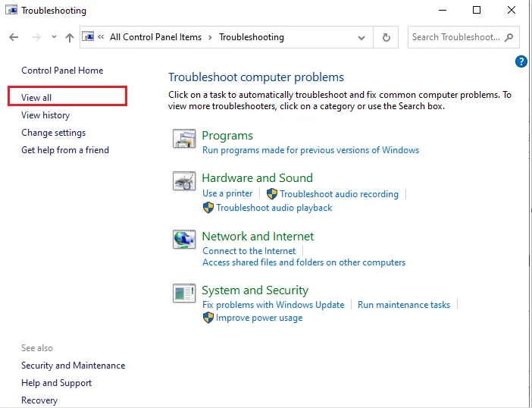Open Hardware and Sound heading

tap(257, 178)
